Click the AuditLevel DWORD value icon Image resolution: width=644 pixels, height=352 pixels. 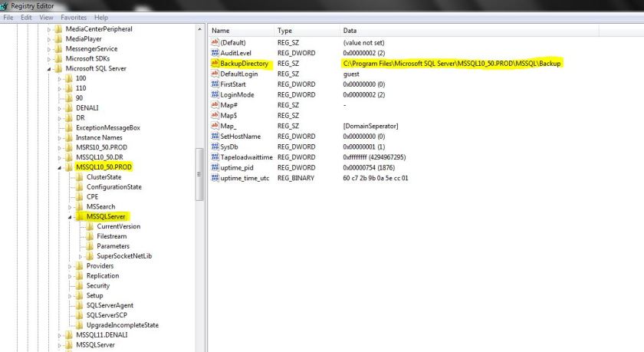pos(215,53)
